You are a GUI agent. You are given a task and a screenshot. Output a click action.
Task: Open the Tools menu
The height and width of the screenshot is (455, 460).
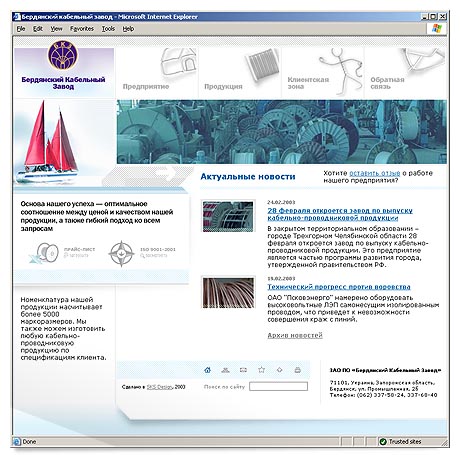coord(108,29)
